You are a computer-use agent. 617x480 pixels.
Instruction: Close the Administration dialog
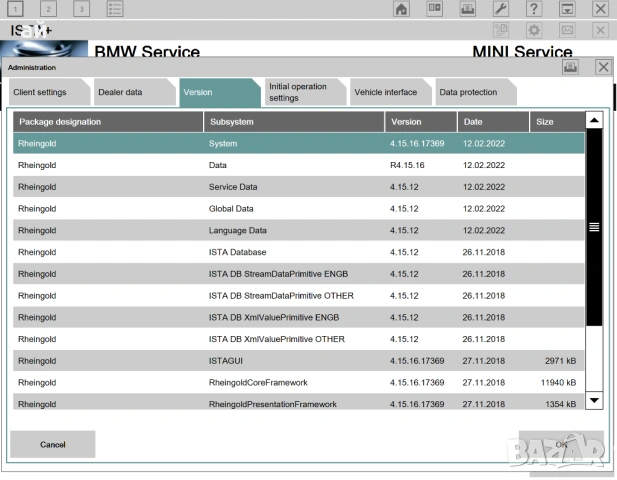pyautogui.click(x=603, y=67)
